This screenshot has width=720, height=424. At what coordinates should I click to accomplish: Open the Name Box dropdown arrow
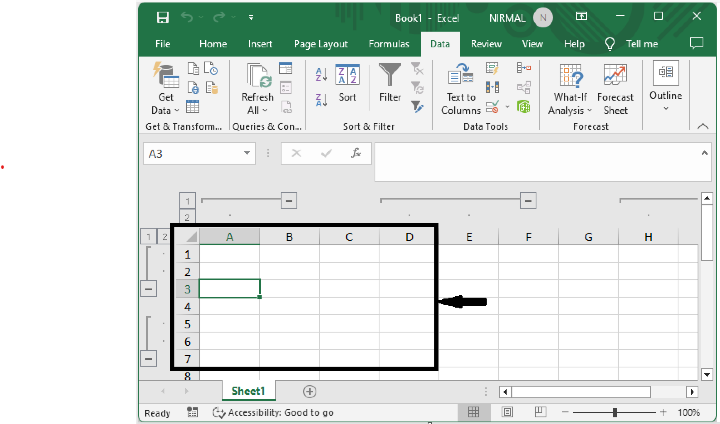coord(247,153)
